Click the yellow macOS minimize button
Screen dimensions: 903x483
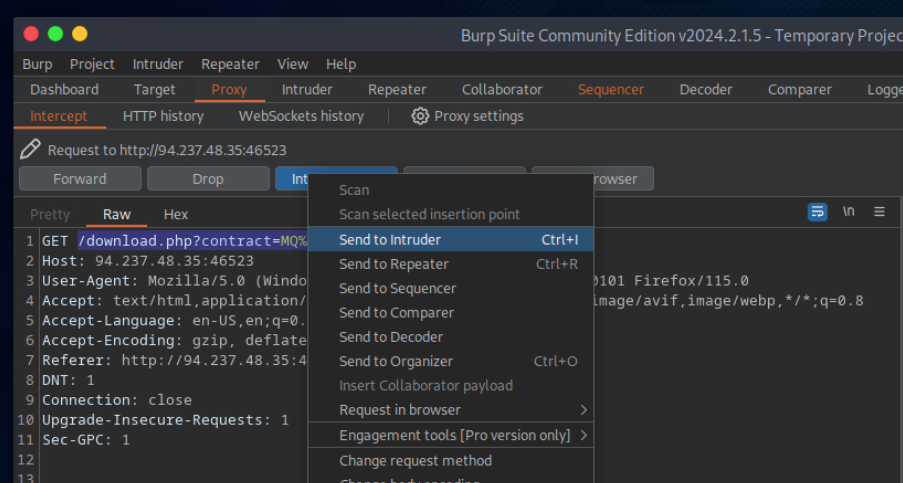(55, 34)
